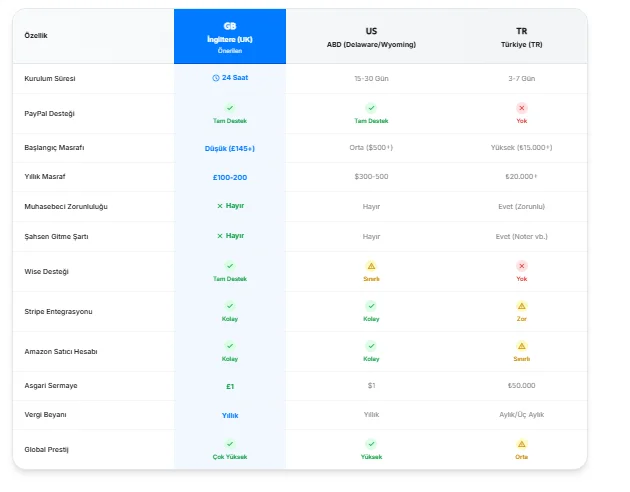The image size is (630, 492).
Task: Click the Özellik header cell
Action: point(36,35)
